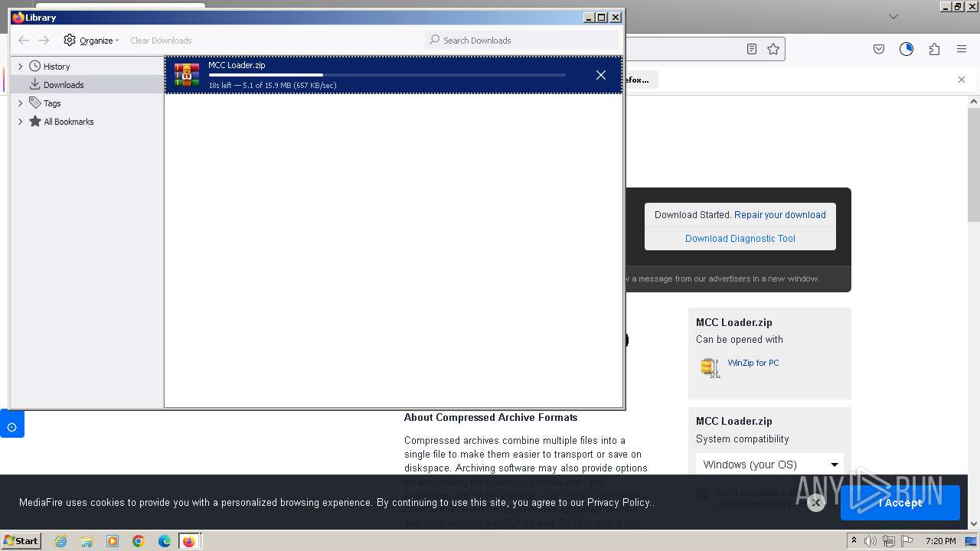Close the cookie banner round X

pyautogui.click(x=816, y=503)
